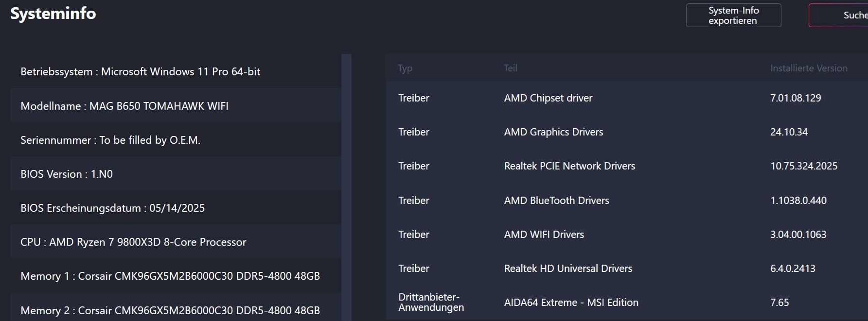This screenshot has height=321, width=868.
Task: Click version 3.04.00.1063 of WIFI drivers
Action: coord(798,234)
